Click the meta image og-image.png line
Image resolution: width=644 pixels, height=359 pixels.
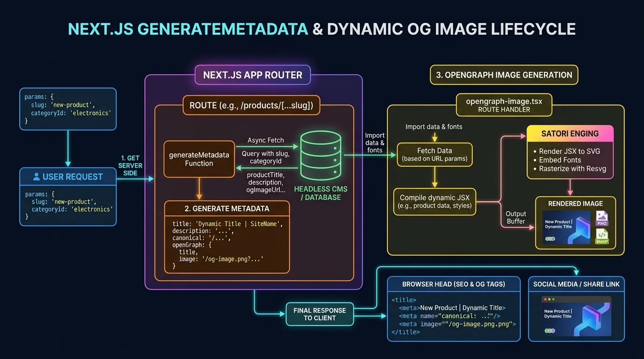(457, 323)
